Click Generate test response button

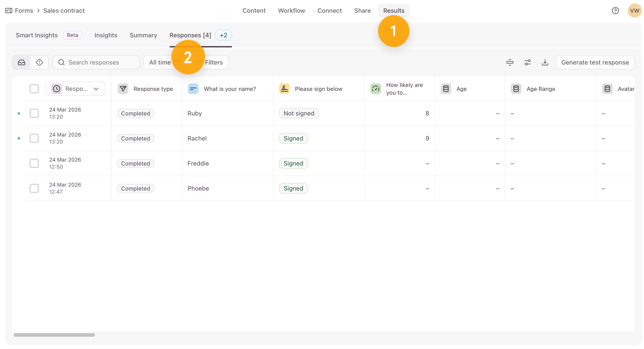[595, 62]
